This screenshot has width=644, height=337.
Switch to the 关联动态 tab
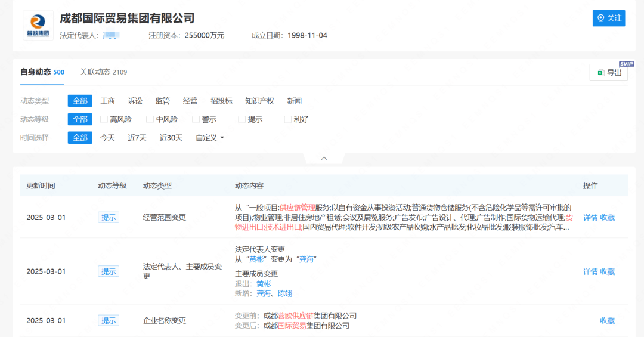(x=103, y=72)
